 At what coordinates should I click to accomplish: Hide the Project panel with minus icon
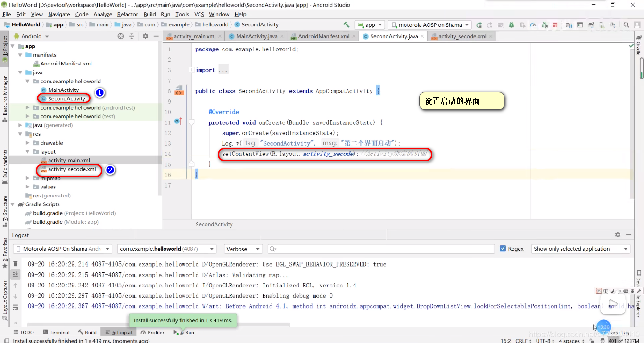click(156, 36)
